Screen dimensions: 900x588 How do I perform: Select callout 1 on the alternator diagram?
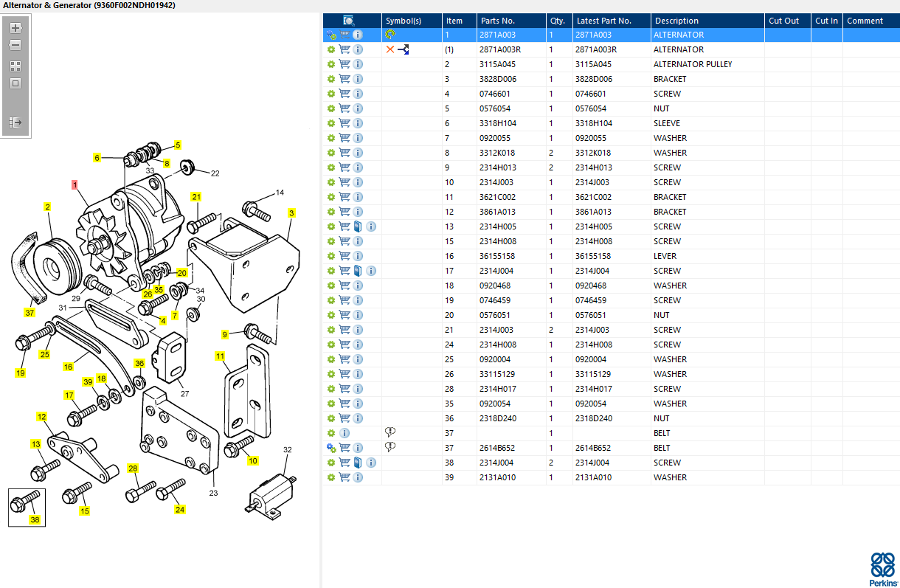[75, 184]
